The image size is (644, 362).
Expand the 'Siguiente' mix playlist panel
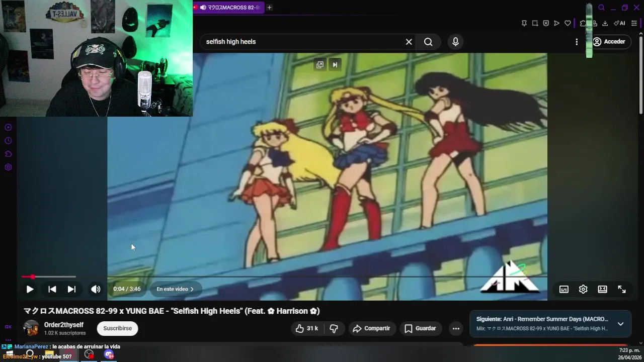tap(620, 324)
